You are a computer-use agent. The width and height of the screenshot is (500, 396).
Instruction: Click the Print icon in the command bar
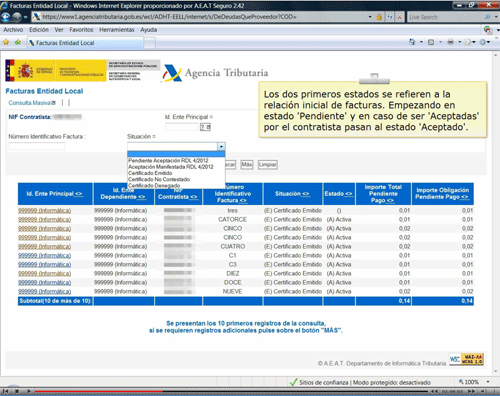(450, 42)
